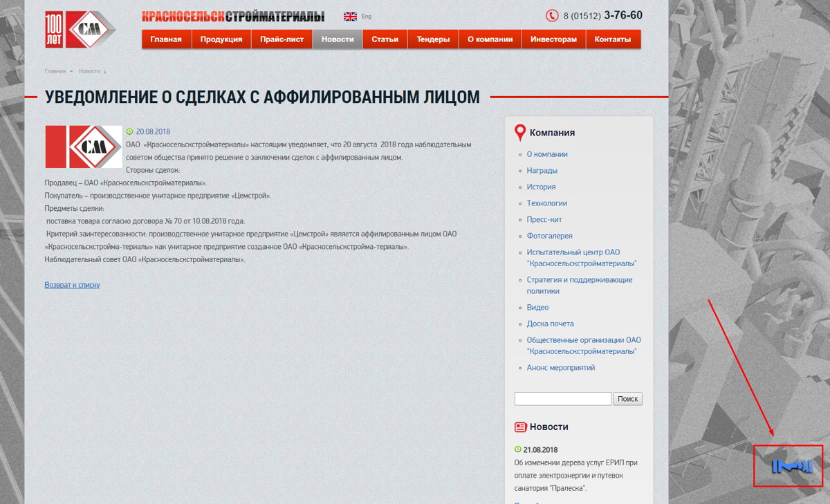Click the UK flag language icon
Viewport: 830px width, 504px height.
[x=350, y=17]
